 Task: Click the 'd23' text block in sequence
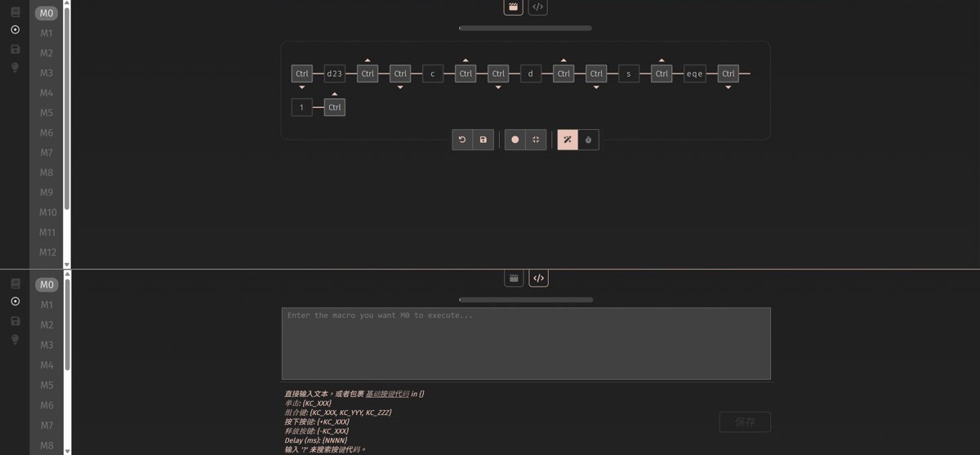point(335,74)
